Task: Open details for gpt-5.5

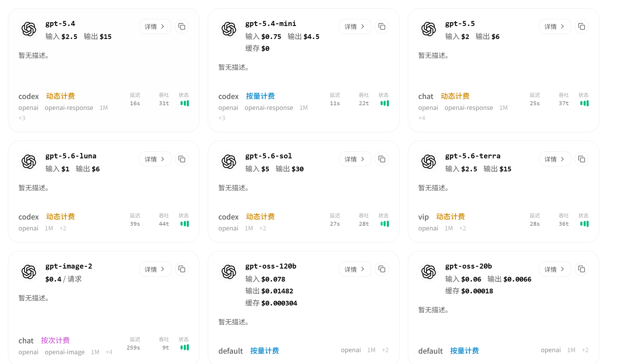Action: tap(555, 27)
